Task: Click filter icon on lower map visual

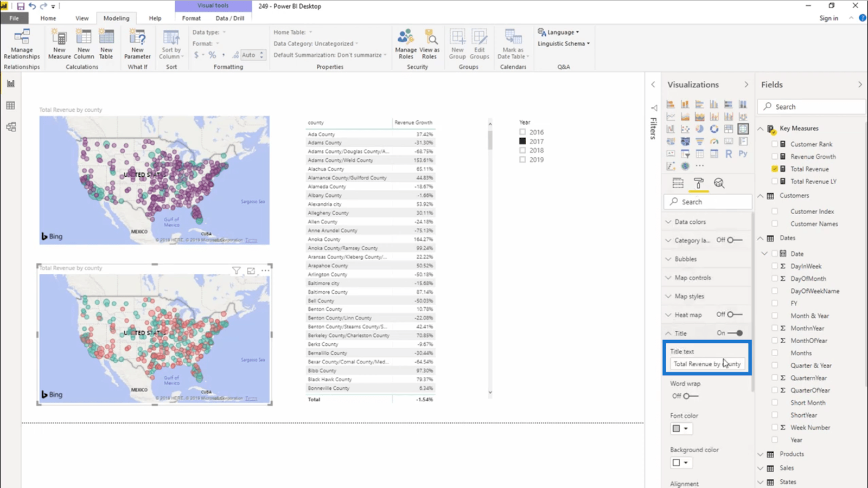Action: coord(237,271)
